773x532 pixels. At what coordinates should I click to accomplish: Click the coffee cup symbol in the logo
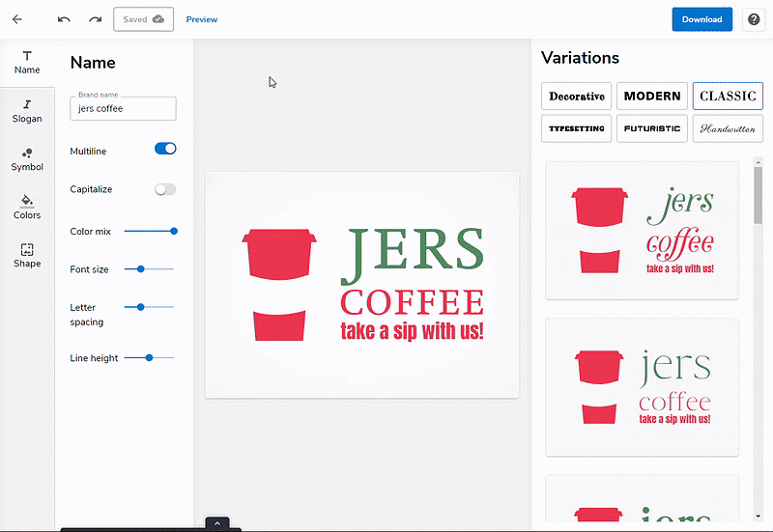(x=279, y=285)
